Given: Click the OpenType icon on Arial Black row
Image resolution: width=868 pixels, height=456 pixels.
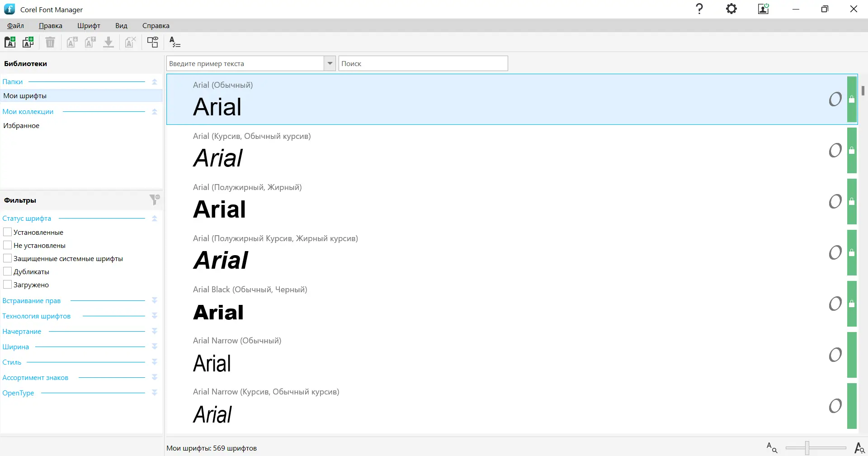Looking at the screenshot, I should [835, 304].
